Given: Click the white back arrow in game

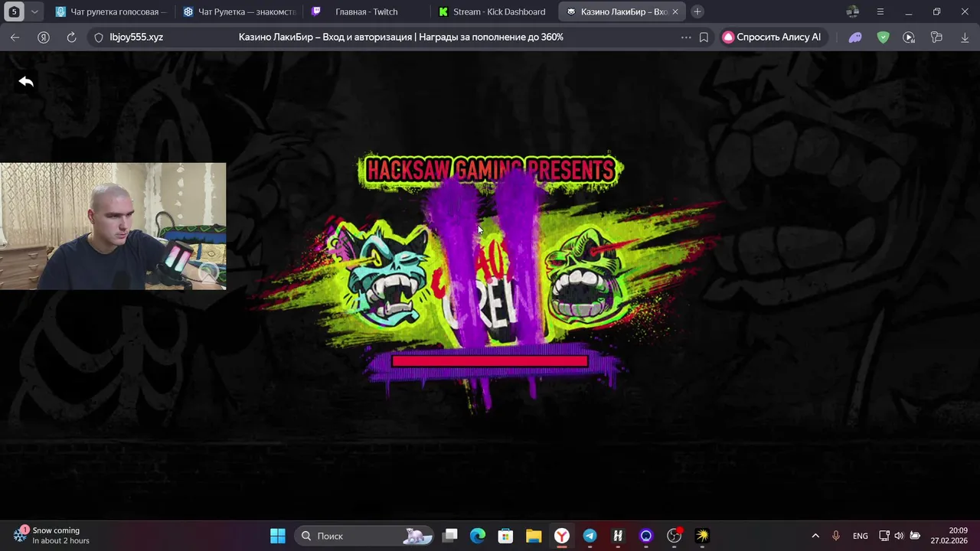Looking at the screenshot, I should coord(26,81).
